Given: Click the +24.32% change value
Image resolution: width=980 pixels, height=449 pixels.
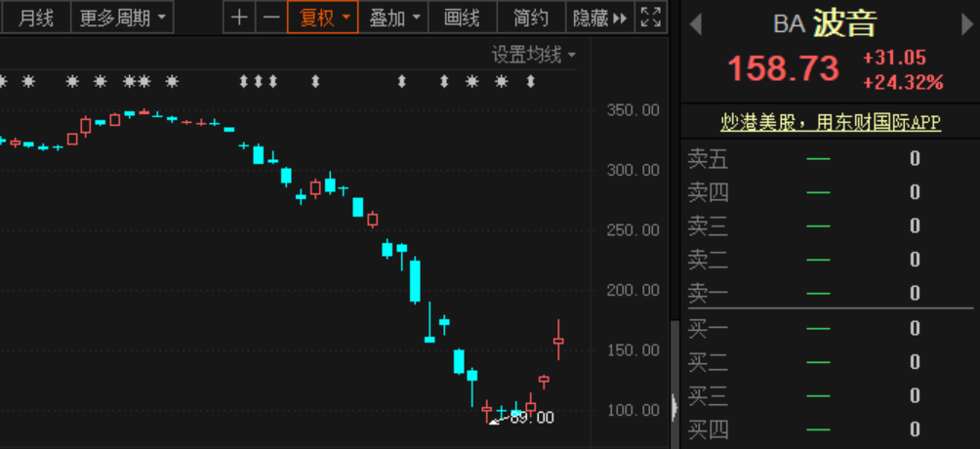Looking at the screenshot, I should click(903, 83).
